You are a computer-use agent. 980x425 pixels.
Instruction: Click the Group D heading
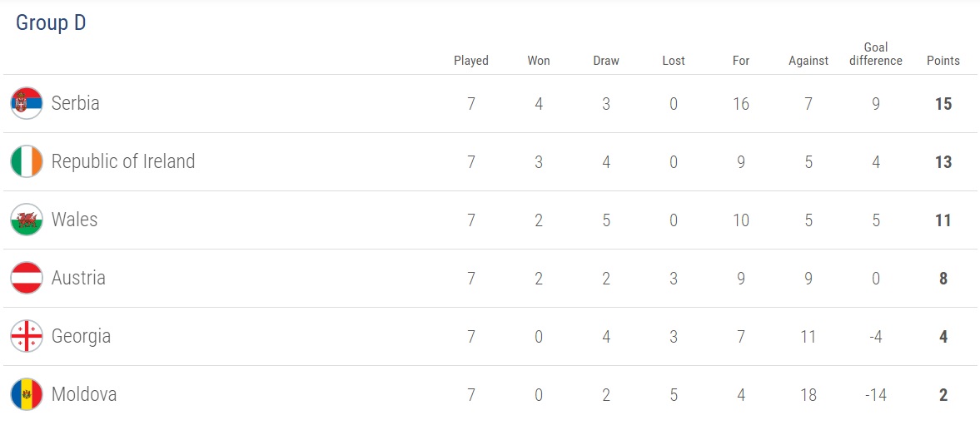[x=51, y=23]
